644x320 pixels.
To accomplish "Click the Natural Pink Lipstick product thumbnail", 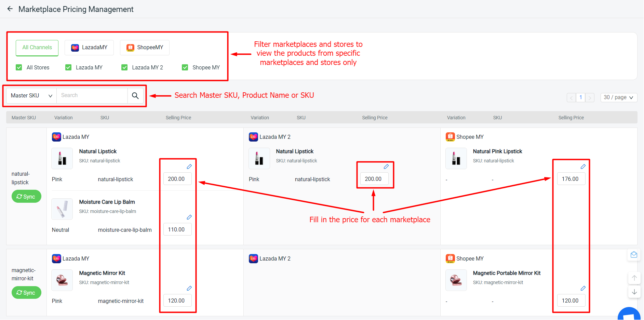I will [x=456, y=158].
